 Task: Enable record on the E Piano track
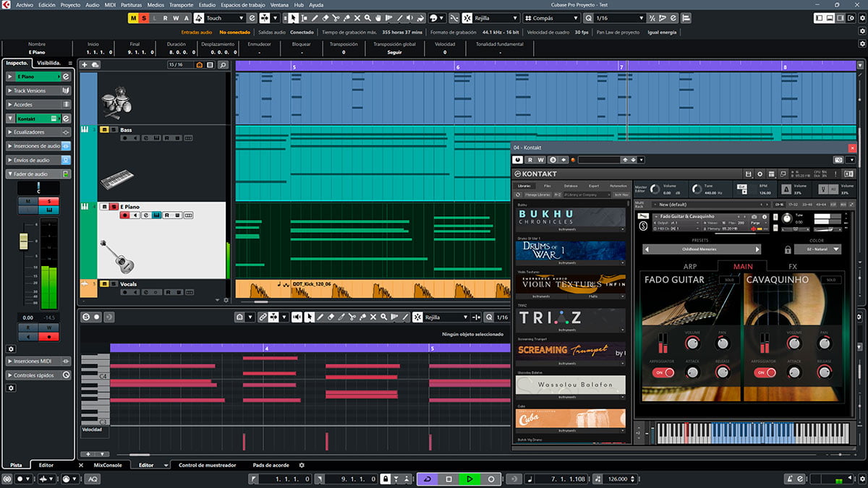[x=124, y=215]
